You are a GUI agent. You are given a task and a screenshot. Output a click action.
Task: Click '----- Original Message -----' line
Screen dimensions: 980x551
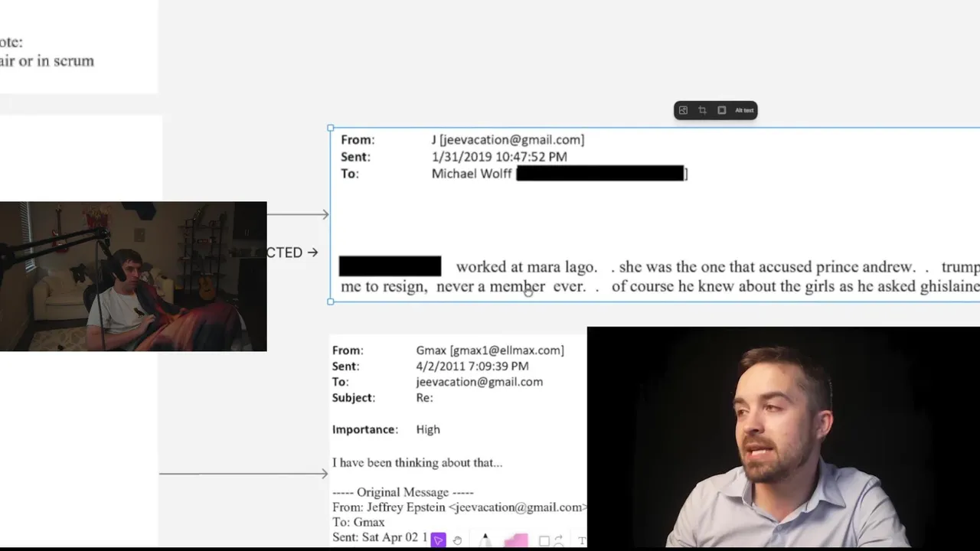click(403, 492)
